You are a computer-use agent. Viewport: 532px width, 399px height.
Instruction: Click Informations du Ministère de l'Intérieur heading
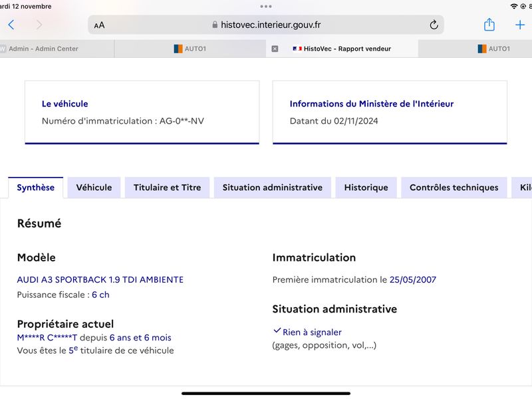click(372, 104)
